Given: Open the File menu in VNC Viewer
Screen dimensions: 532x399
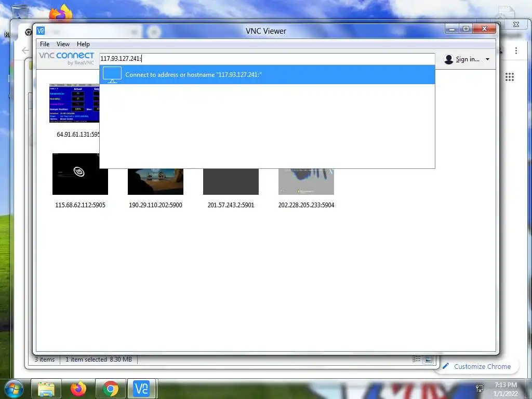Looking at the screenshot, I should [45, 44].
